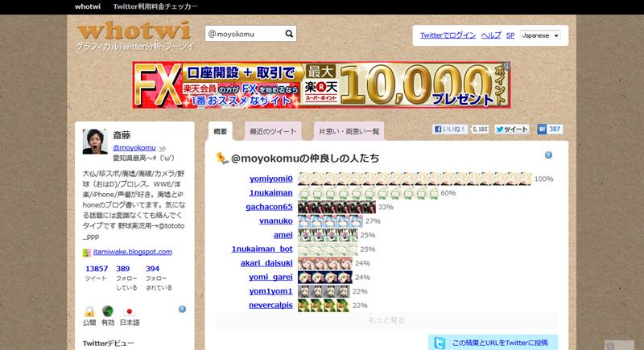The height and width of the screenshot is (350, 644).
Task: Click the SP link
Action: coord(510,35)
